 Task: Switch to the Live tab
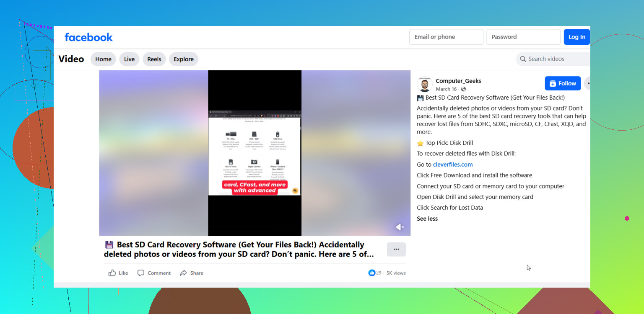(129, 59)
